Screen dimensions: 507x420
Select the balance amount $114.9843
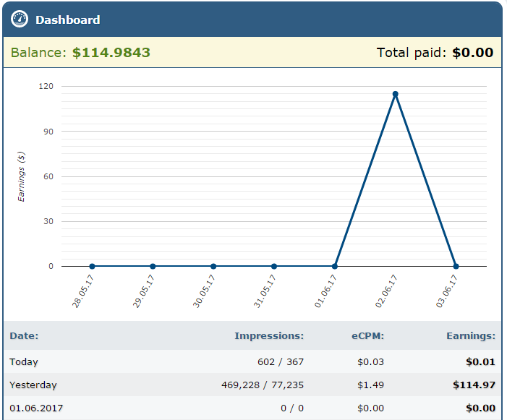coord(111,53)
